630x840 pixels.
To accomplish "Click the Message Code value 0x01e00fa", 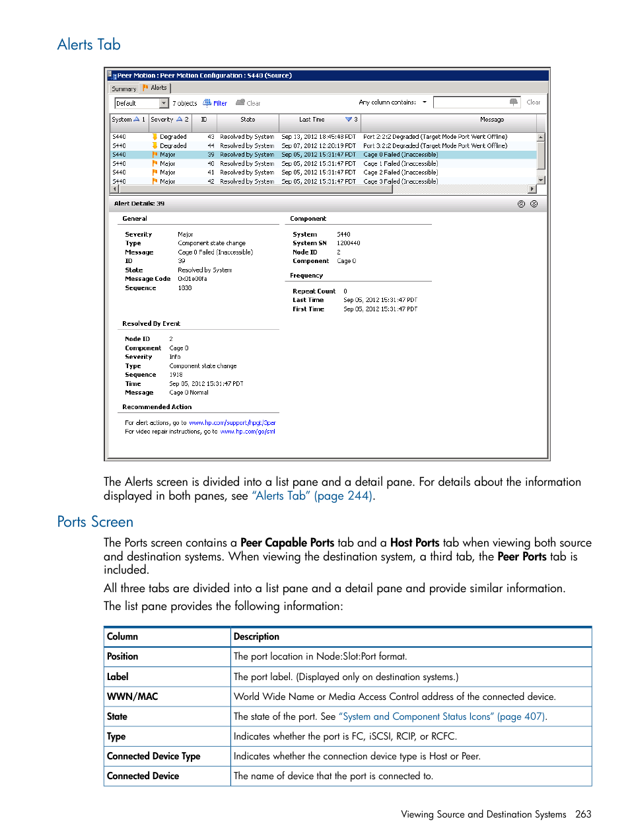I will coord(192,279).
